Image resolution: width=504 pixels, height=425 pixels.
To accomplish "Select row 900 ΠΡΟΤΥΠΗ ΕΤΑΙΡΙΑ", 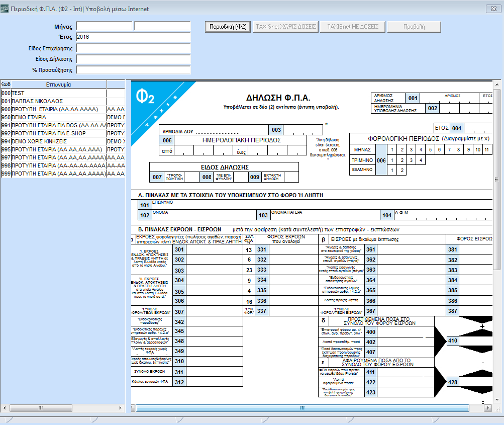I will pyautogui.click(x=63, y=109).
